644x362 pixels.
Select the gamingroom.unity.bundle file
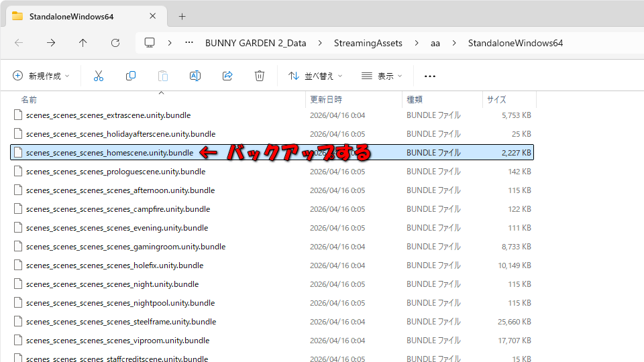(x=125, y=247)
